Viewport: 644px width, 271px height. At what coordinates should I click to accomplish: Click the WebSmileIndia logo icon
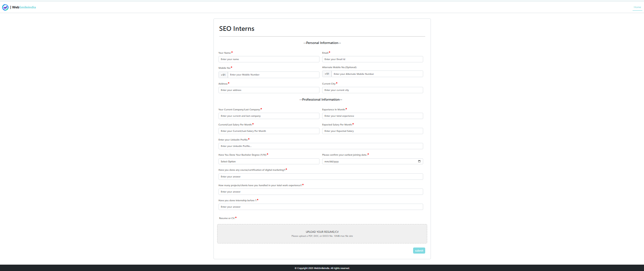(x=5, y=7)
